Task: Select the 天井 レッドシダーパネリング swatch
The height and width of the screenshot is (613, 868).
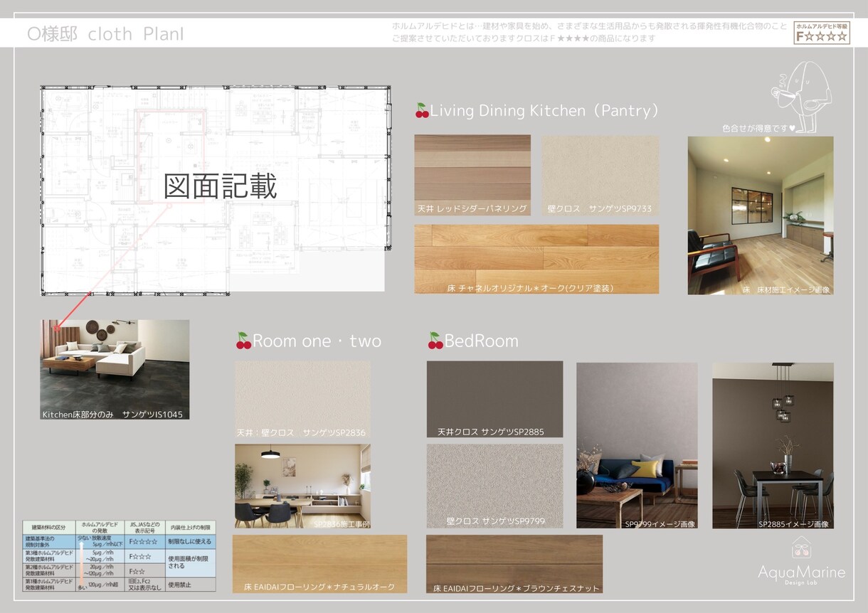Action: coord(472,176)
